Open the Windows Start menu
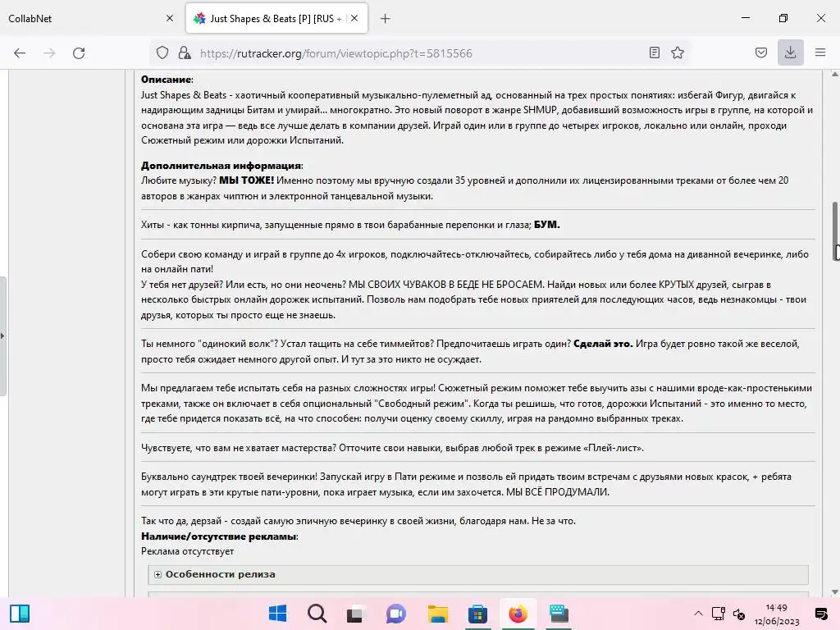840x630 pixels. (277, 614)
